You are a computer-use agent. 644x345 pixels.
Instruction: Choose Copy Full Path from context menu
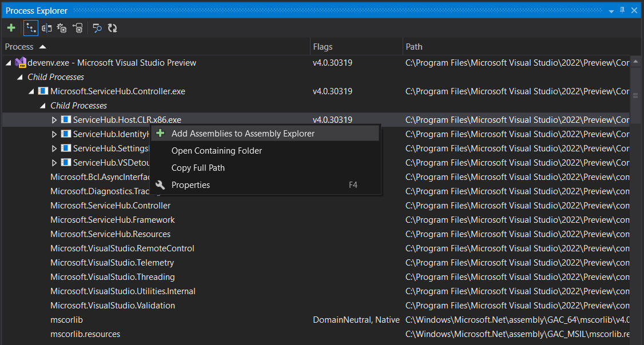pyautogui.click(x=265, y=168)
